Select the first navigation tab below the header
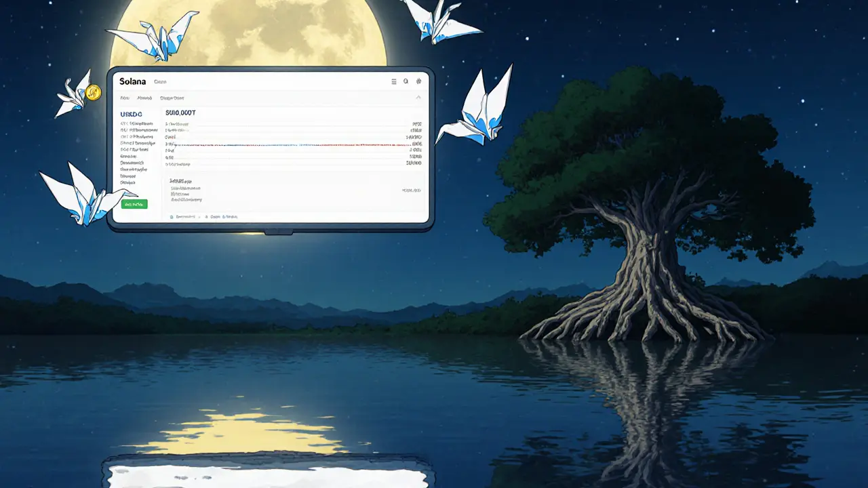868x488 pixels. [x=124, y=98]
